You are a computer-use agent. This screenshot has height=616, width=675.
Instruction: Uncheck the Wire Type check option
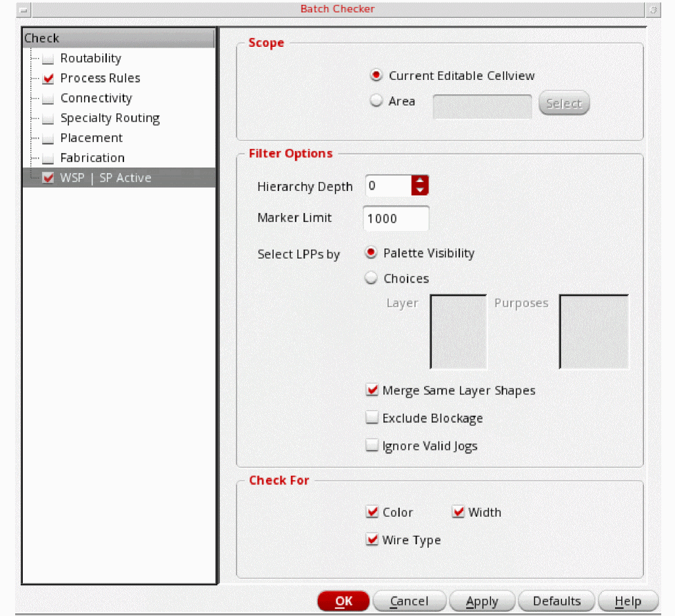372,540
